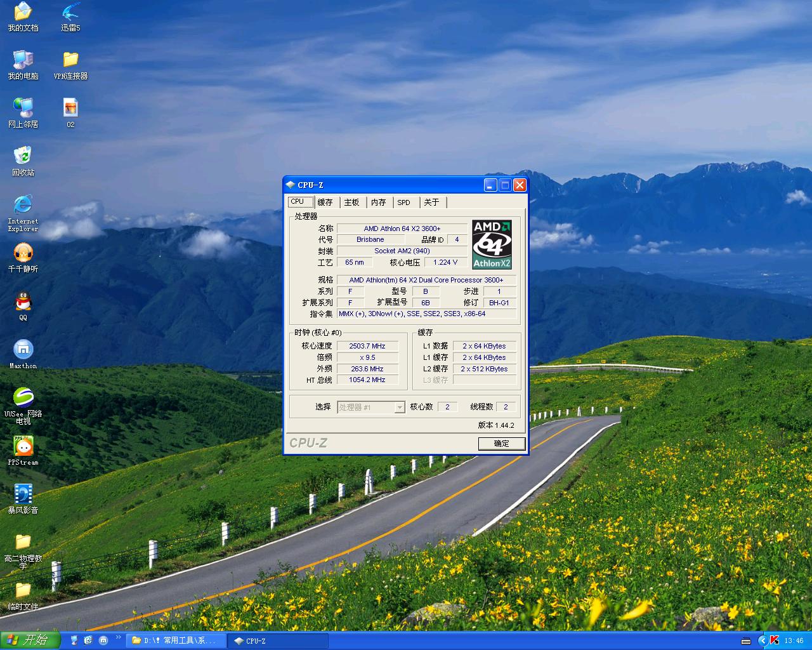Open the 开始 start menu
Image resolution: width=812 pixels, height=650 pixels.
coord(30,640)
